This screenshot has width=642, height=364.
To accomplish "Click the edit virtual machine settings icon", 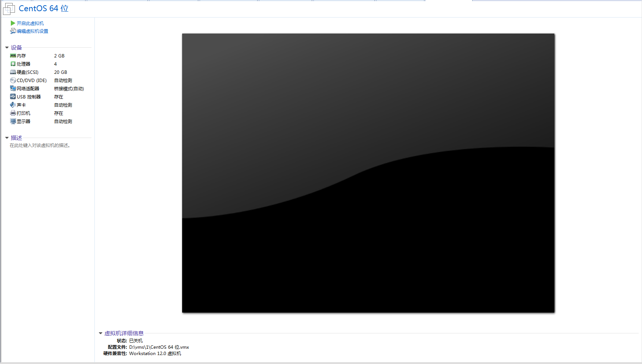I will [x=13, y=31].
